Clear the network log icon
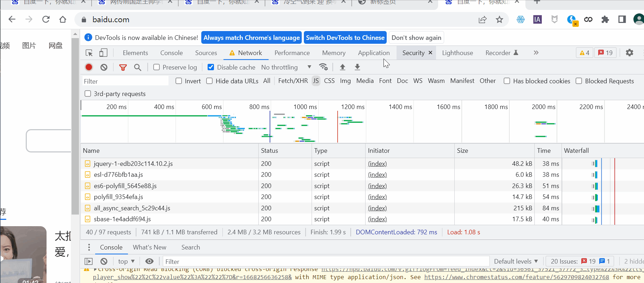Screen dimensions: 644x283 pos(104,67)
